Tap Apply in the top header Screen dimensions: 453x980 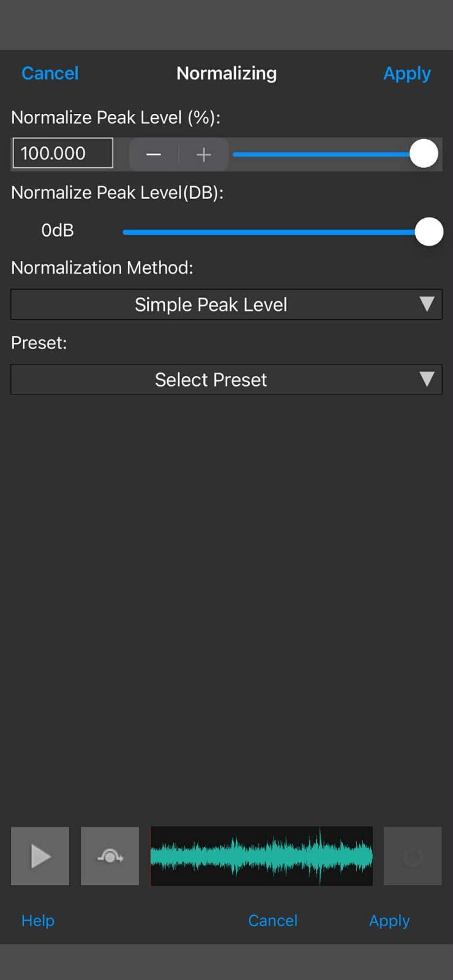pyautogui.click(x=406, y=73)
